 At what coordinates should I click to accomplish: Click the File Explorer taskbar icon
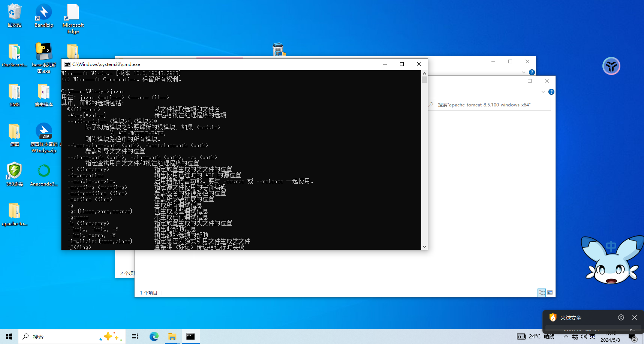[172, 337]
